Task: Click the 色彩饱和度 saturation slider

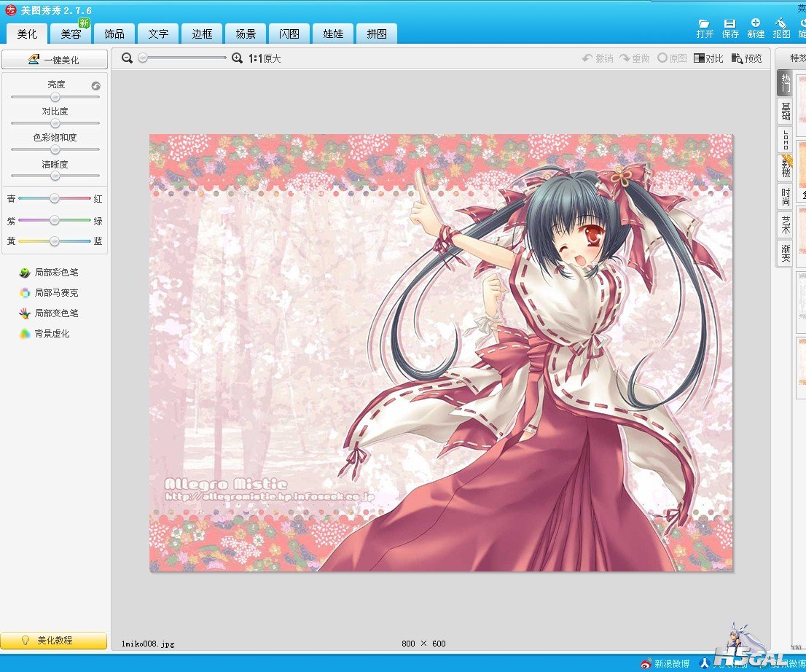Action: point(55,149)
